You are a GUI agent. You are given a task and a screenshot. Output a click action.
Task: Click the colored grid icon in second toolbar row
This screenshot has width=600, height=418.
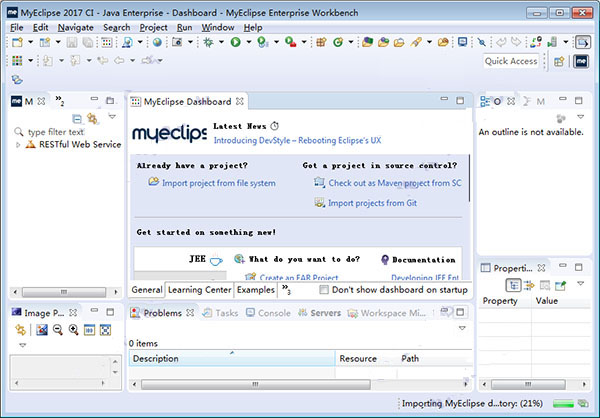(17, 60)
